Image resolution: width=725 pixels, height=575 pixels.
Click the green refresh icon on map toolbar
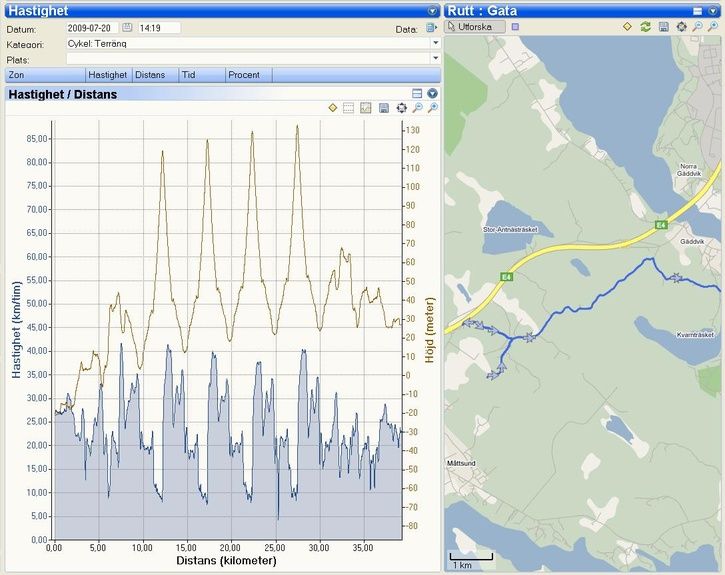(x=645, y=26)
